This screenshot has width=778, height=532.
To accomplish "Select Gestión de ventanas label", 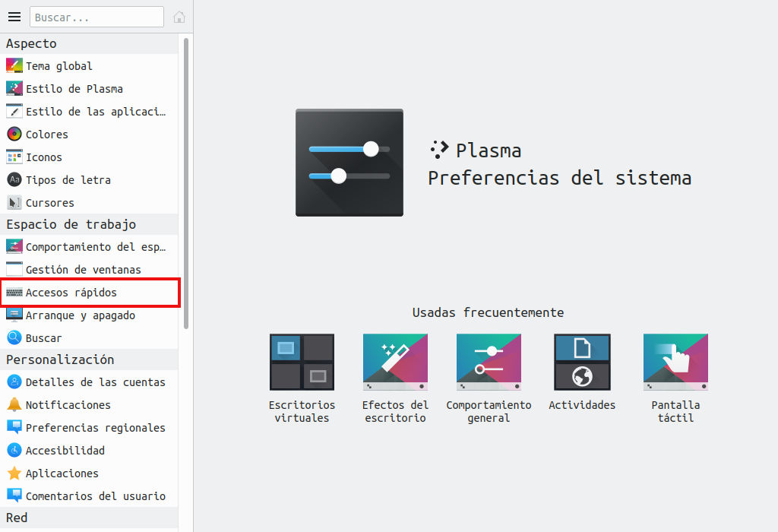I will [x=84, y=270].
